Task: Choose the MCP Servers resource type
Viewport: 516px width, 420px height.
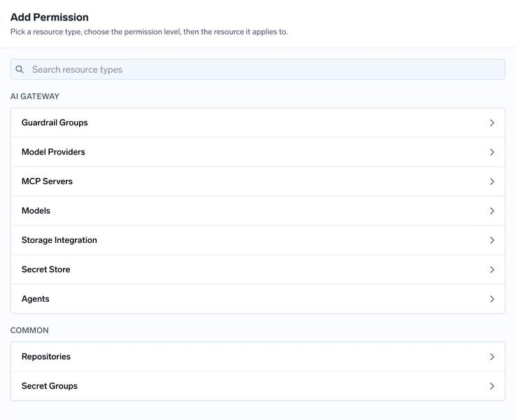Action: click(x=258, y=181)
